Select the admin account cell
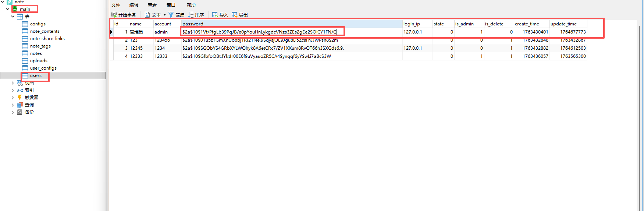Viewport: 644px width, 211px height. (x=167, y=32)
